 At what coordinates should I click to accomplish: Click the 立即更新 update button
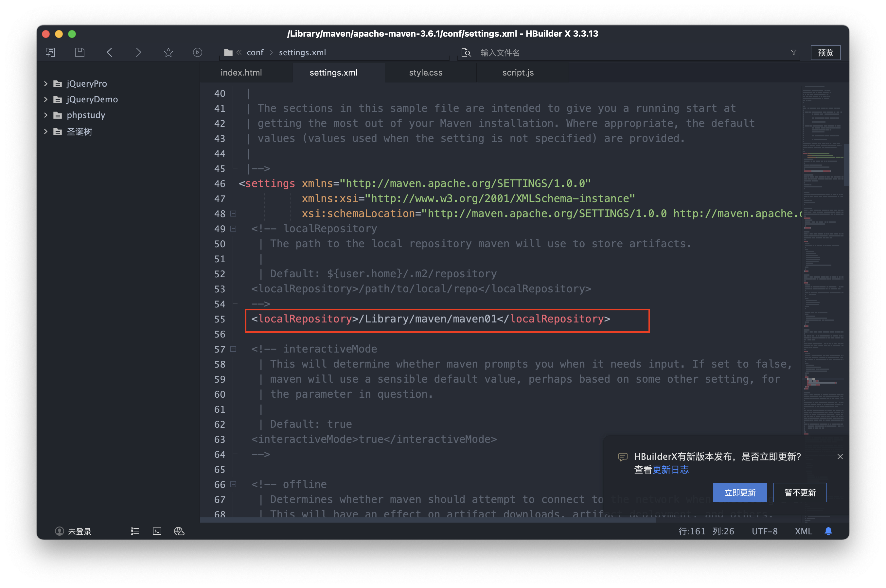coord(739,493)
